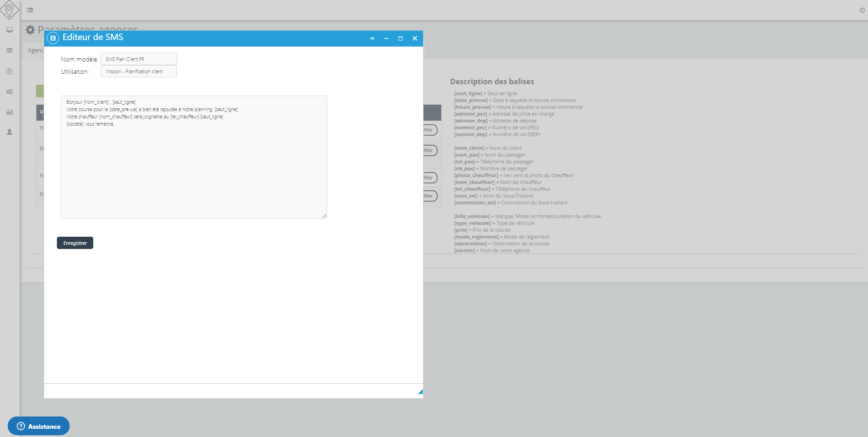Click the resize triangle at dialog bottom-right
Screen dimensions: 868x437
(419, 391)
